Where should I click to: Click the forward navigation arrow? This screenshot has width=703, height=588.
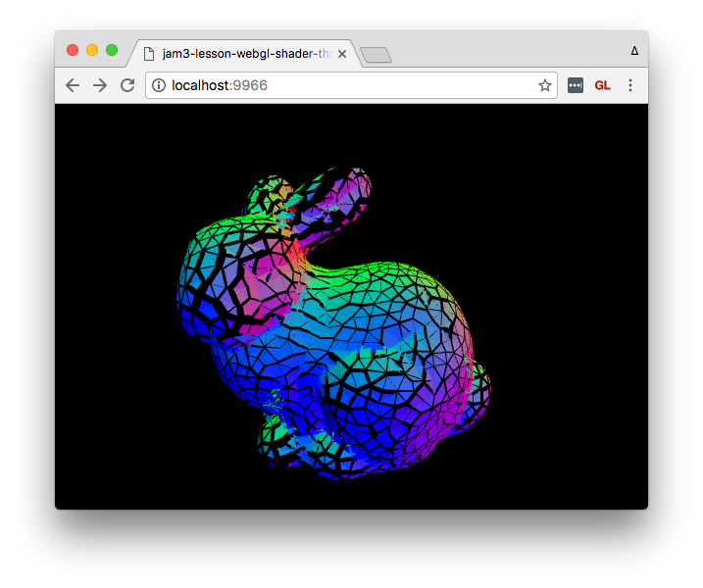(x=100, y=85)
